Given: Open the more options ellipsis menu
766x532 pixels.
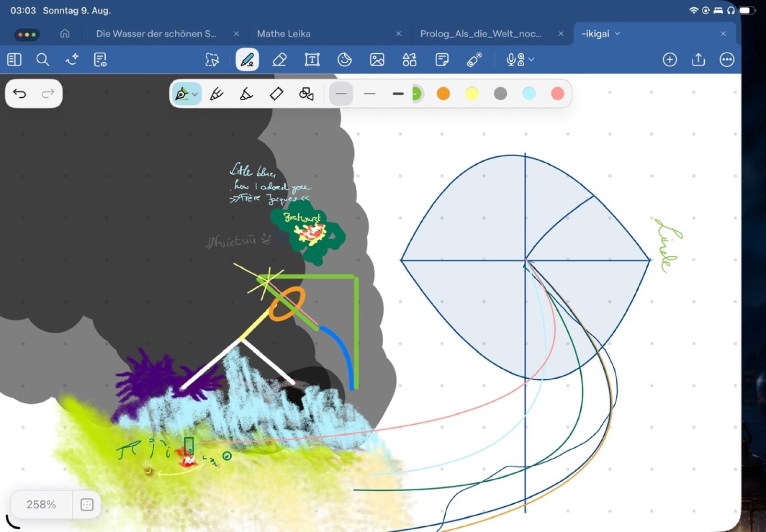Looking at the screenshot, I should [727, 59].
